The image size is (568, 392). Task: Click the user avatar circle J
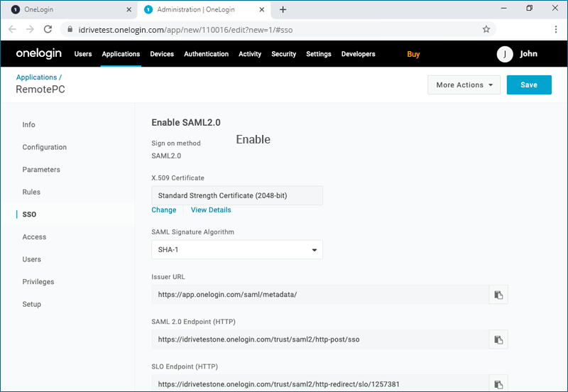(x=505, y=54)
